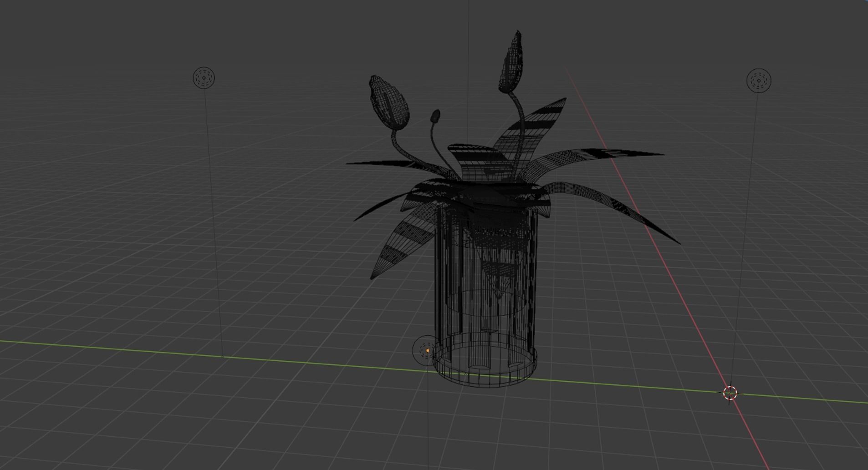
Task: Select the orange-highlighted light beside the vase base
Action: 427,350
